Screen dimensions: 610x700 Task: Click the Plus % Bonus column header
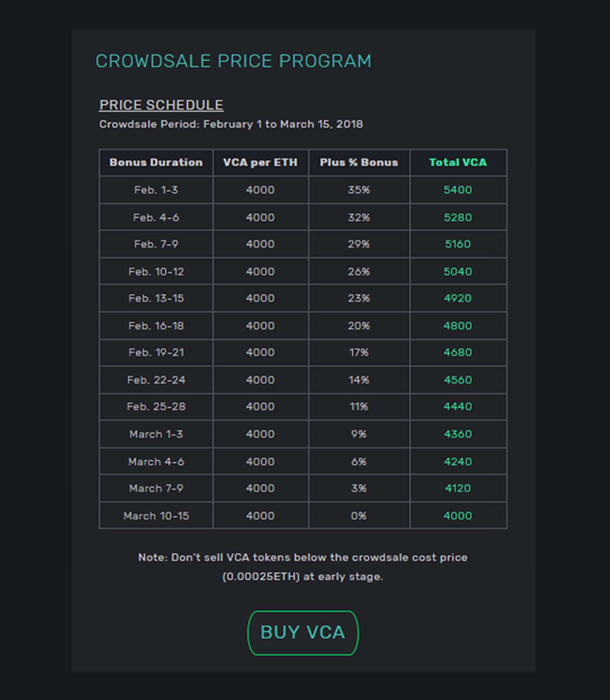[359, 162]
